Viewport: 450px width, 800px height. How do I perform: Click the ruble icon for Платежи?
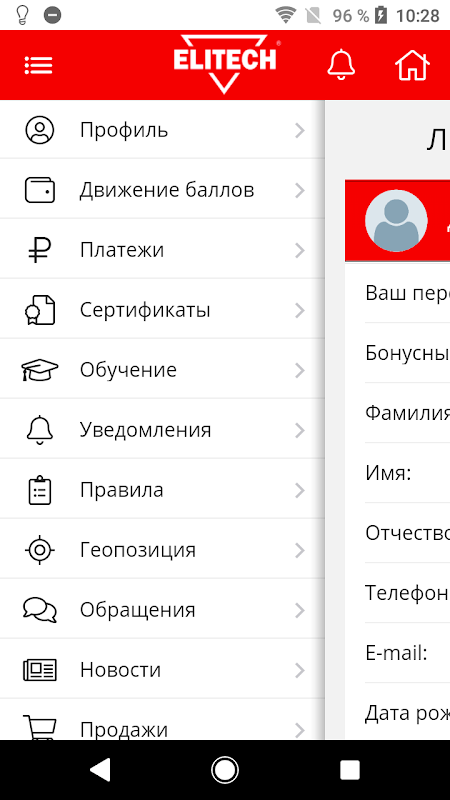(39, 250)
